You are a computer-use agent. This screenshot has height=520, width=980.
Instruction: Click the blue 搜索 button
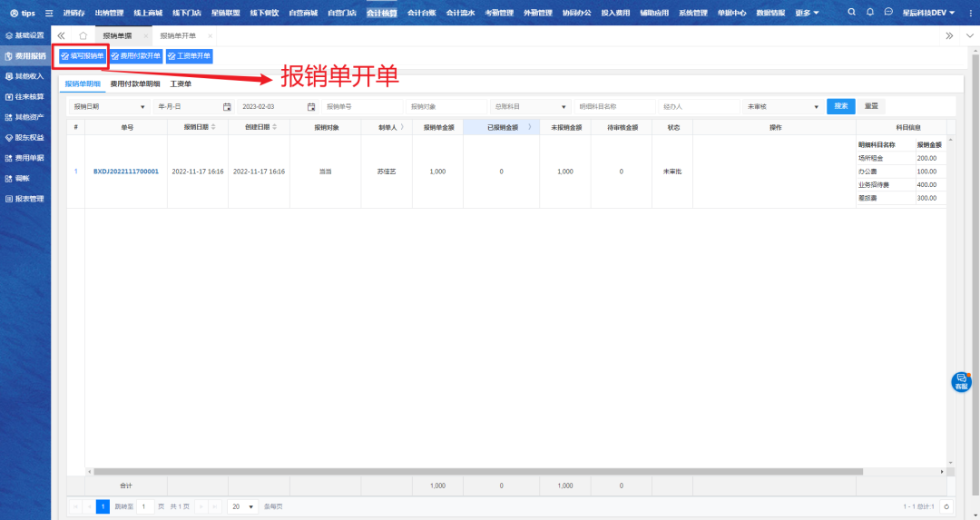coord(841,106)
